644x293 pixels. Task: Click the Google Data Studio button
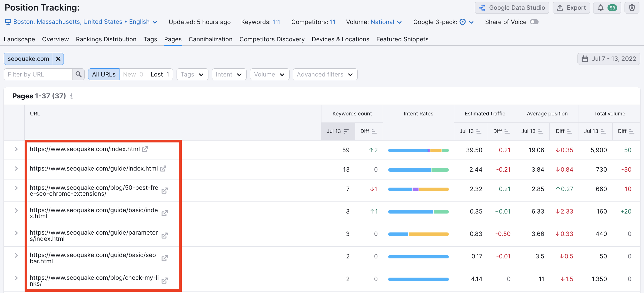512,8
